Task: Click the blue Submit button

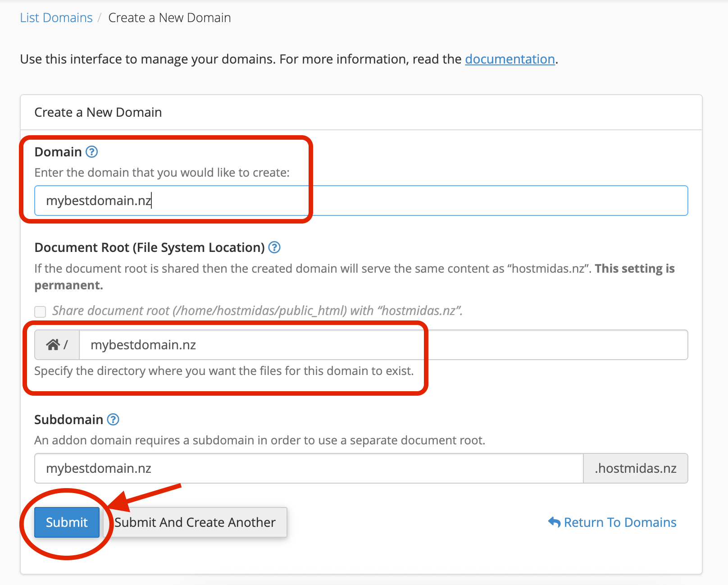Action: pos(67,522)
